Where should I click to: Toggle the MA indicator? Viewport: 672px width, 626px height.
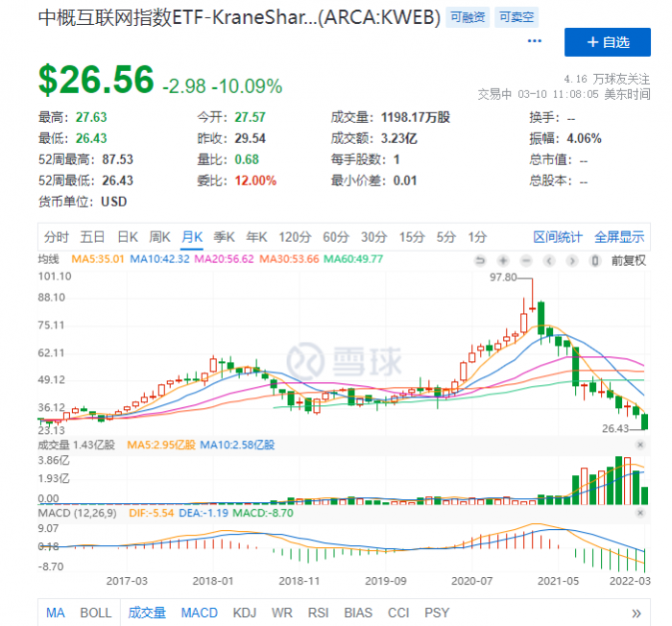[56, 613]
